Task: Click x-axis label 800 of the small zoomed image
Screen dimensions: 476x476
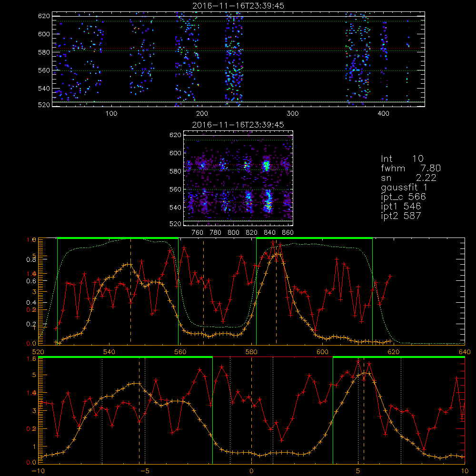Action: coord(233,233)
